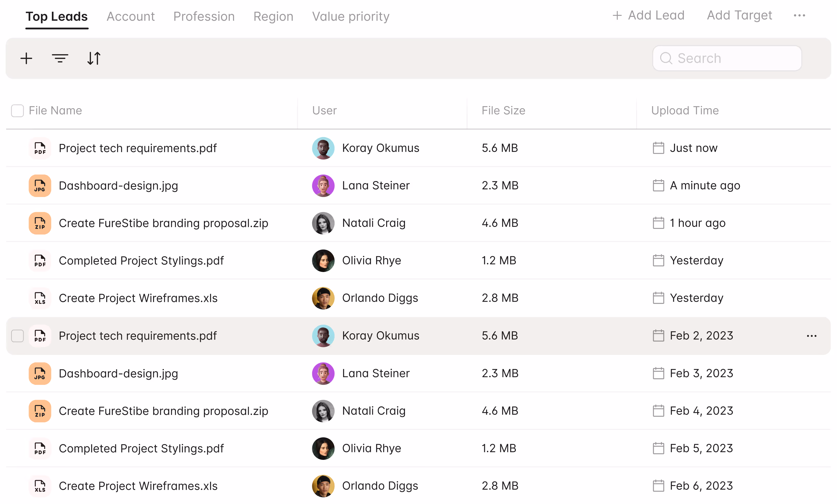The image size is (837, 504).
Task: Click the calendar icon next to Just now
Action: [x=658, y=148]
